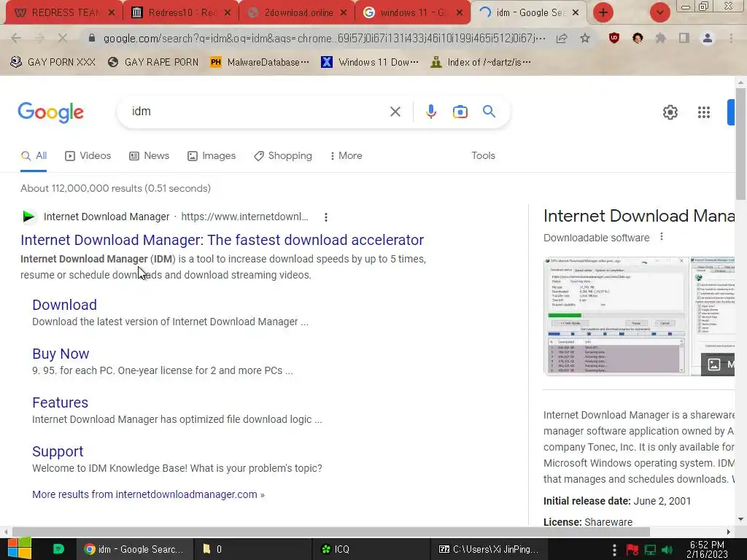
Task: Click the volume speaker tray icon
Action: click(667, 550)
